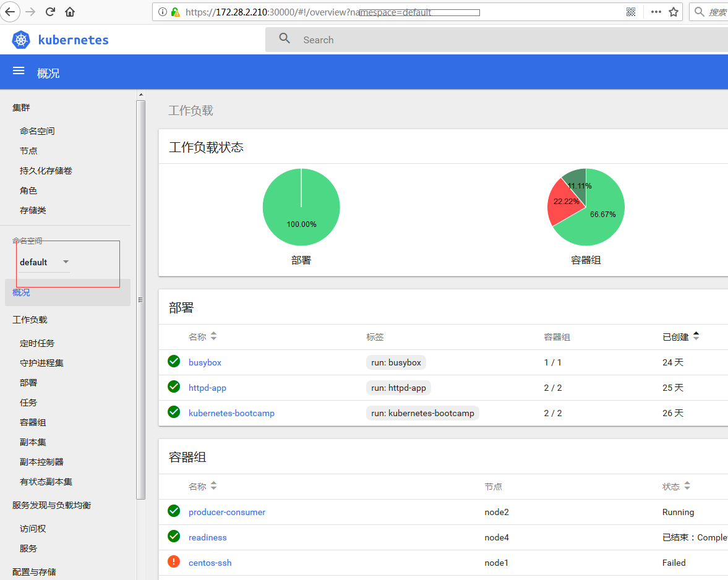Image resolution: width=728 pixels, height=580 pixels.
Task: Open the kubernetes-bootcamp deployment link
Action: (231, 413)
